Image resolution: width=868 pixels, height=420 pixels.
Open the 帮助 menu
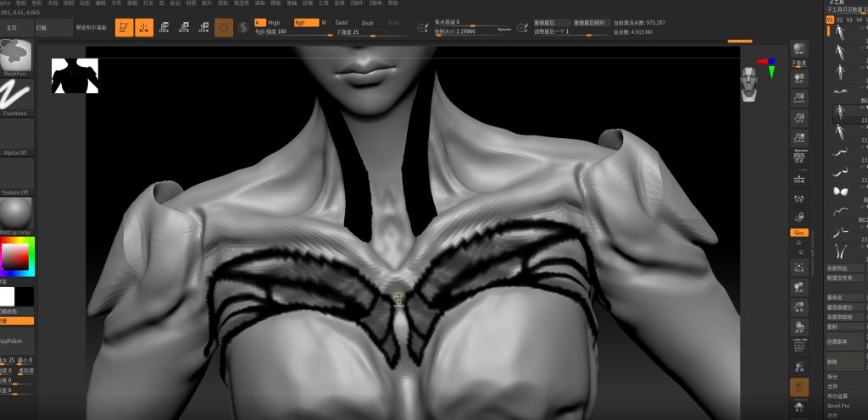[x=392, y=3]
